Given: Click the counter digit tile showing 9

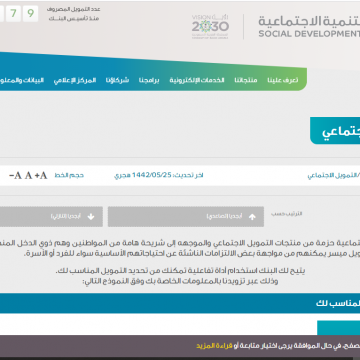Looking at the screenshot, I should coord(31,14).
